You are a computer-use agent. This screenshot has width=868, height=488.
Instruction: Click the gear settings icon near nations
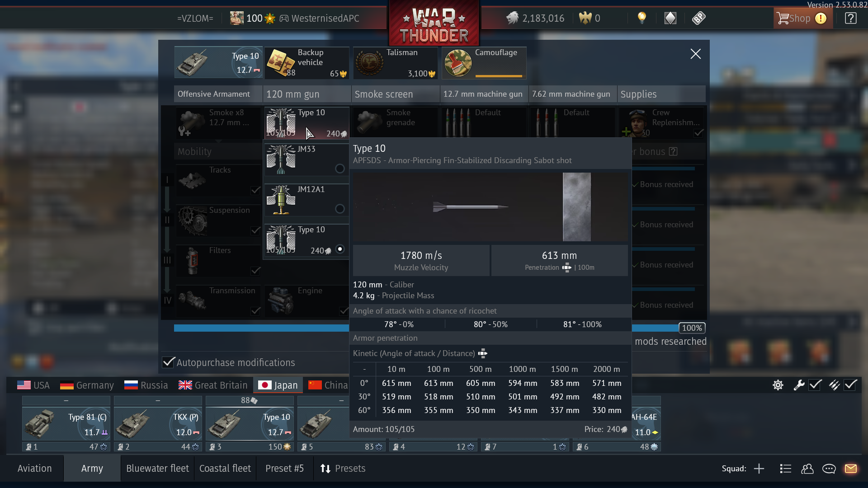point(778,385)
